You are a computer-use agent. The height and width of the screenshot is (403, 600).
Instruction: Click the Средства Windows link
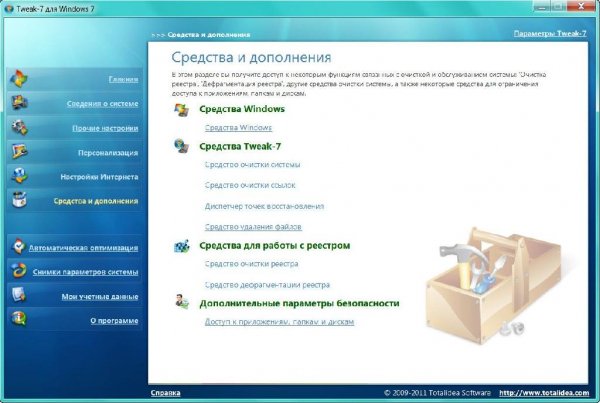238,127
